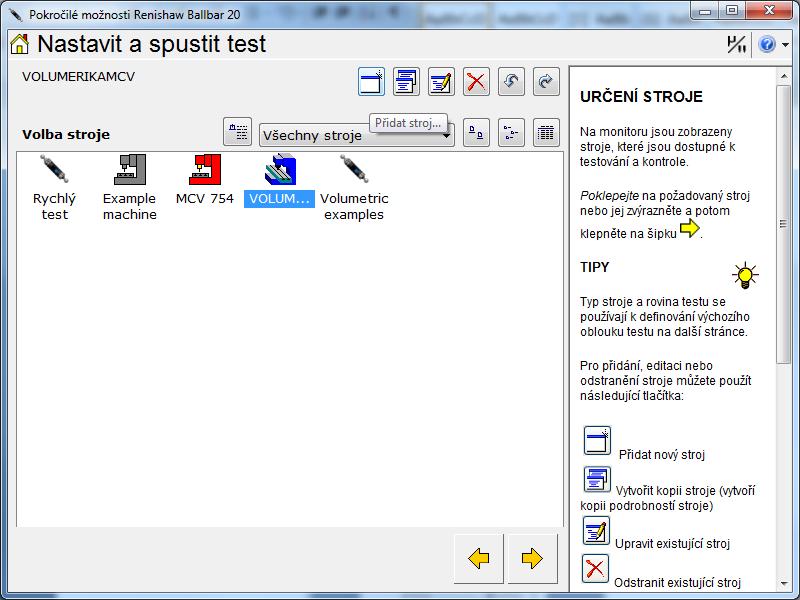Select Volumetric examples item
The height and width of the screenshot is (600, 800).
354,187
